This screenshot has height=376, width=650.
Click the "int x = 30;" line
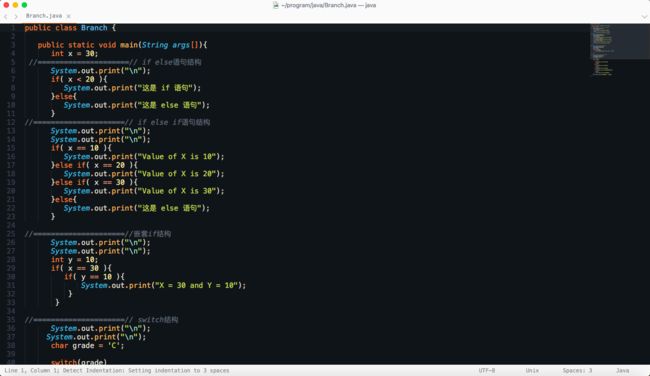75,53
